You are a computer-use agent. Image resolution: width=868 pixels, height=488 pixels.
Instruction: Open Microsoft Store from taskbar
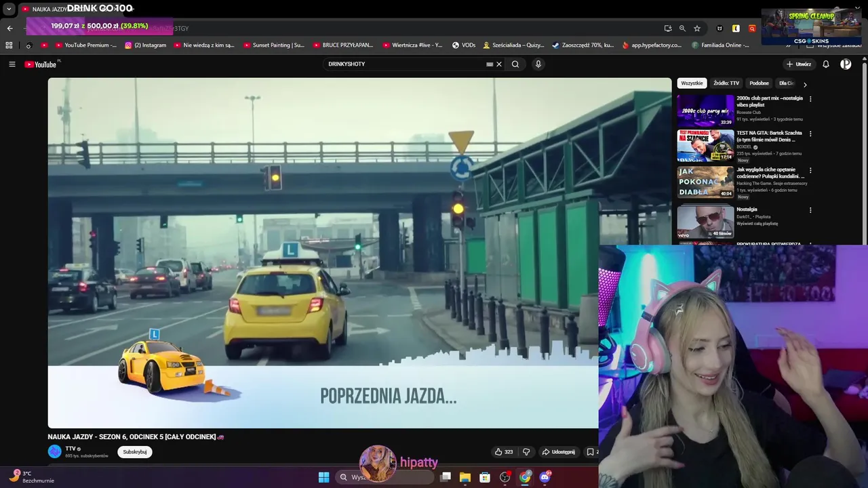(485, 477)
